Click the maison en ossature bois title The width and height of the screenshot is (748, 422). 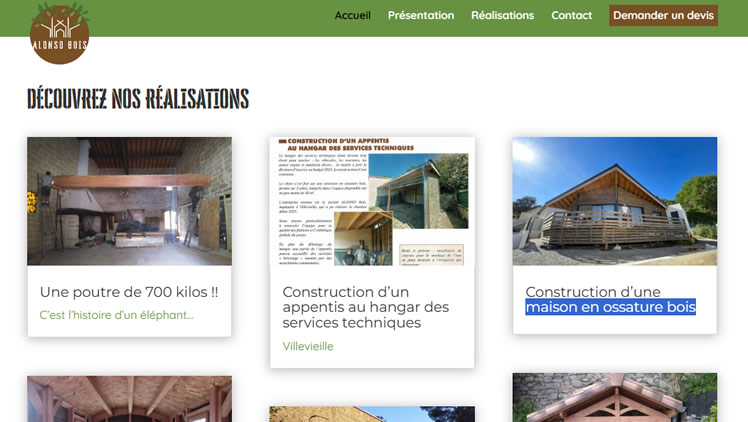(x=610, y=299)
